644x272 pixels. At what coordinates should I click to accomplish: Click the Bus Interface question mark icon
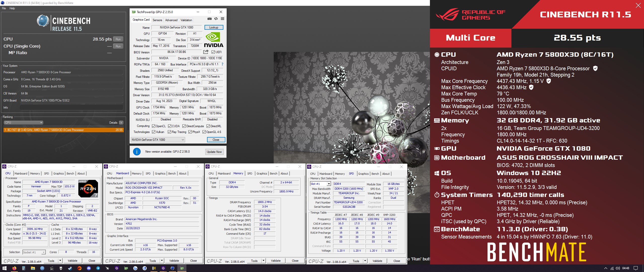click(222, 64)
